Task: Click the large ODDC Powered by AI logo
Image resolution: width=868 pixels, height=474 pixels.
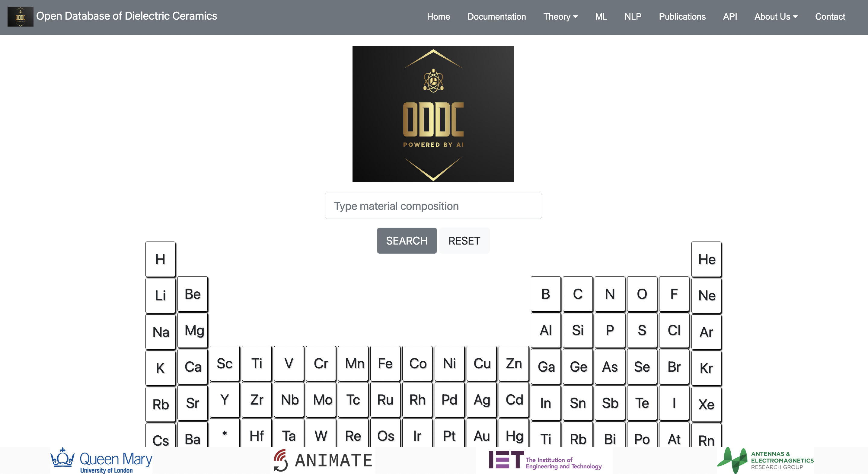Action: click(433, 114)
